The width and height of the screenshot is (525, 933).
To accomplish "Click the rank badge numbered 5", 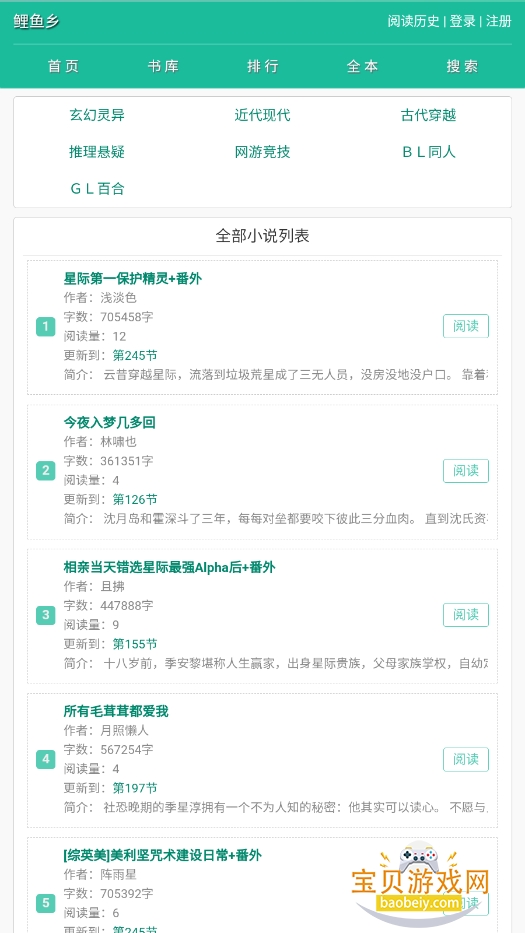I will [45, 903].
